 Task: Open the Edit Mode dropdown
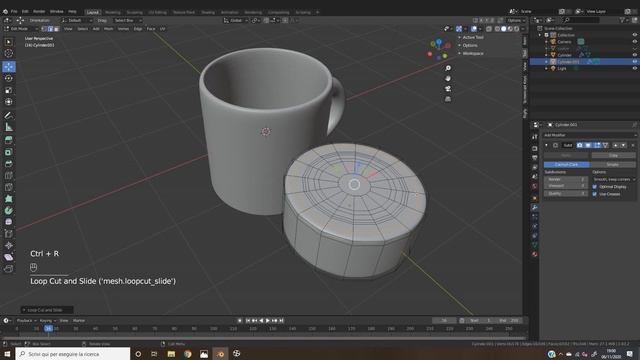pyautogui.click(x=21, y=29)
